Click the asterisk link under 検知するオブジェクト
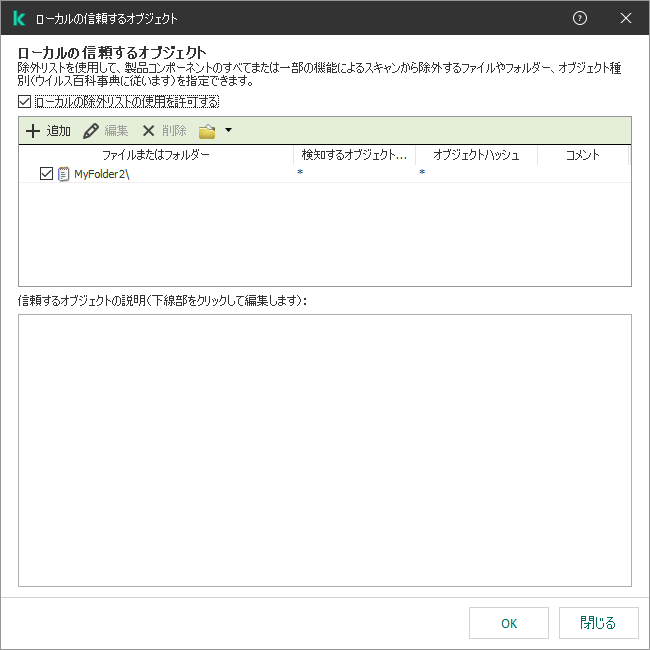 (x=300, y=174)
